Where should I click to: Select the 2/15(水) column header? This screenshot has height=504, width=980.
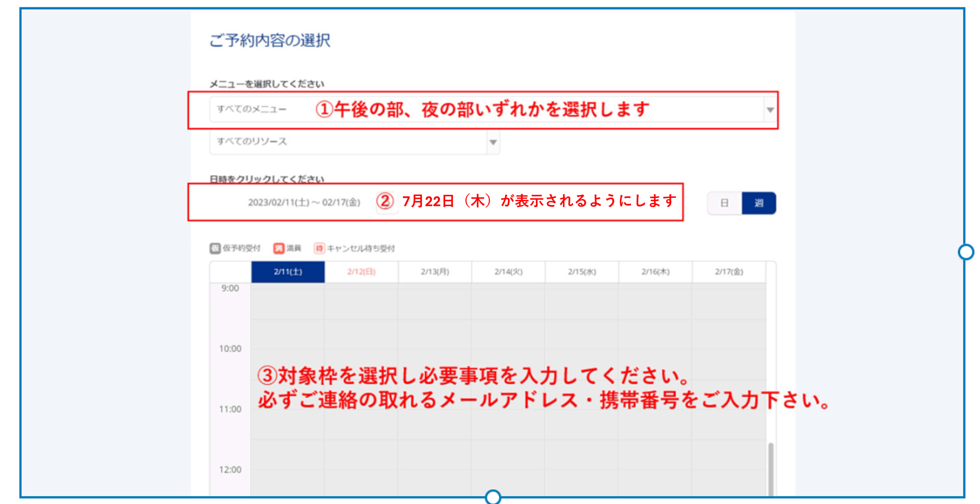(582, 272)
